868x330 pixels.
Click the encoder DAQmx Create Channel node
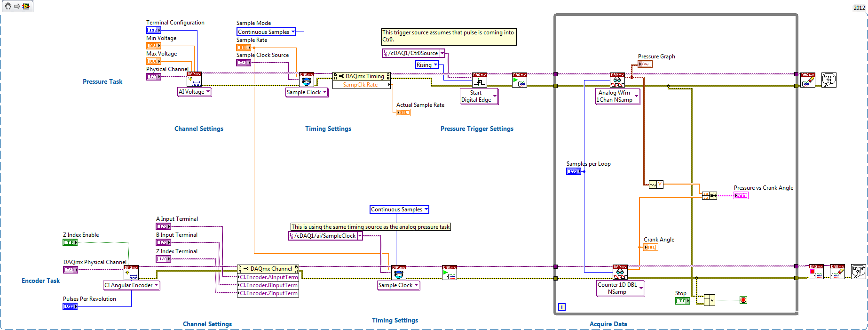131,273
